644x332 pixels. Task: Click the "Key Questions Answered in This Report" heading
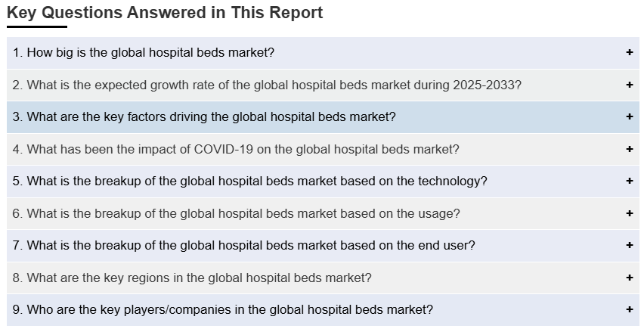pyautogui.click(x=165, y=13)
